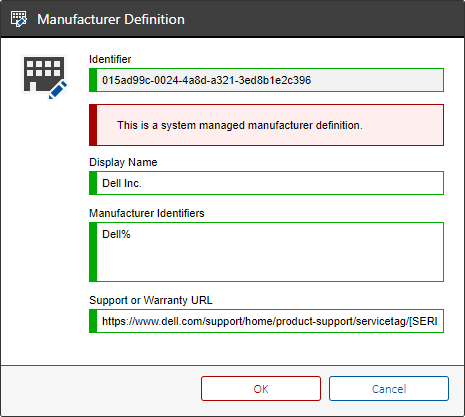
Task: Click the title bar keyboard-edit icon
Action: click(x=19, y=19)
